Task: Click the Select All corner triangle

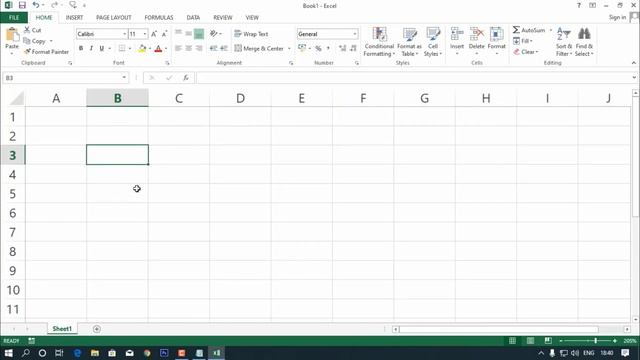Action: 16,98
